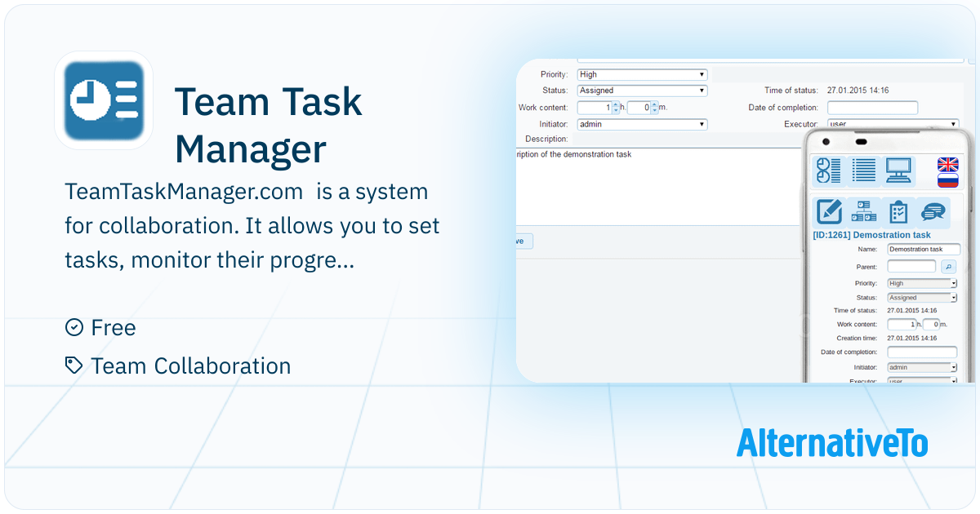Click the phone Creation time value

(912, 338)
